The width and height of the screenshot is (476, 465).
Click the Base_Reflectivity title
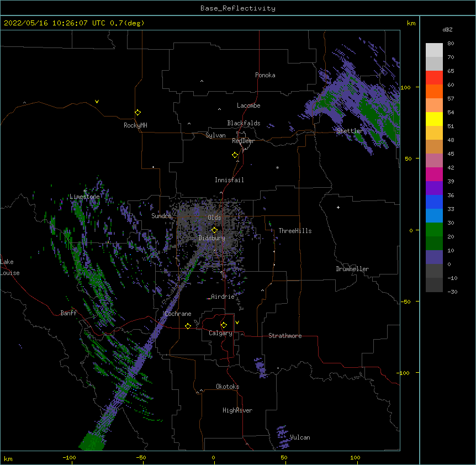coord(238,8)
